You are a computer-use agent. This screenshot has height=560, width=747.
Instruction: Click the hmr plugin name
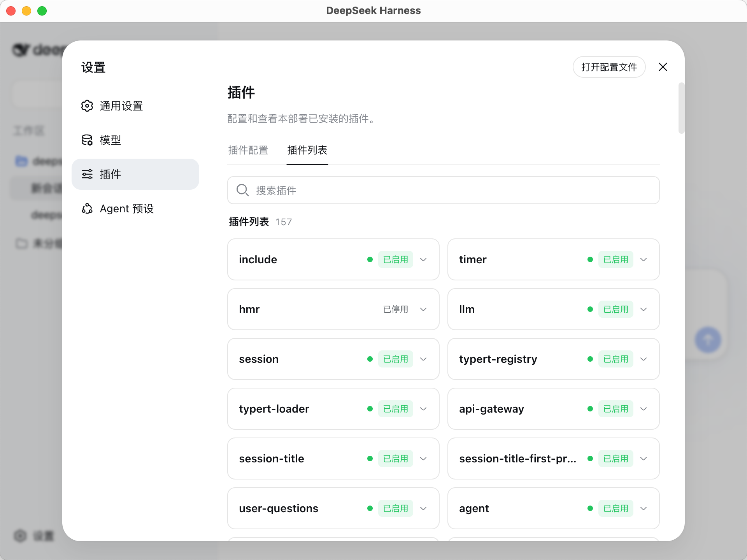249,309
